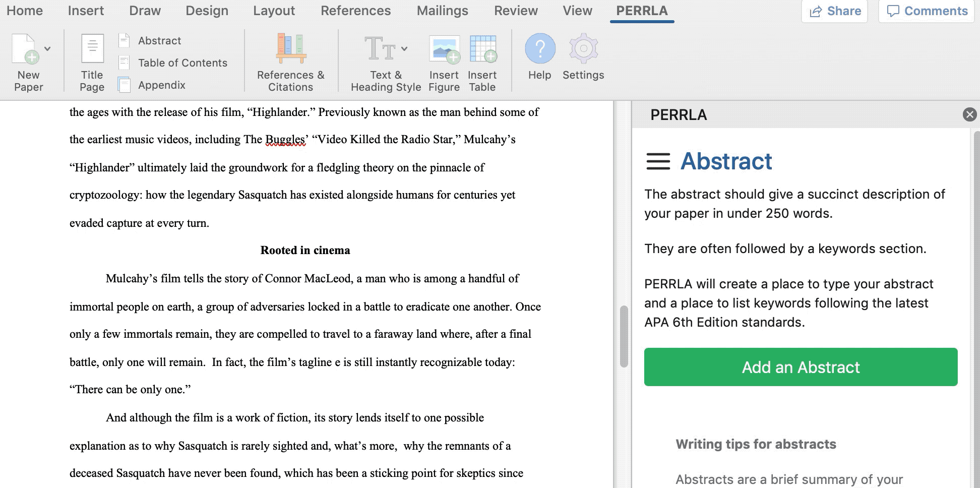This screenshot has height=488, width=980.
Task: Open the PERRLA panel hamburger menu
Action: pyautogui.click(x=658, y=162)
